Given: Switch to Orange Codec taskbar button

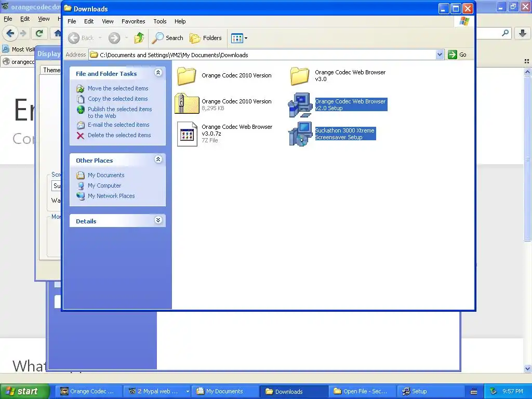Looking at the screenshot, I should (88, 391).
